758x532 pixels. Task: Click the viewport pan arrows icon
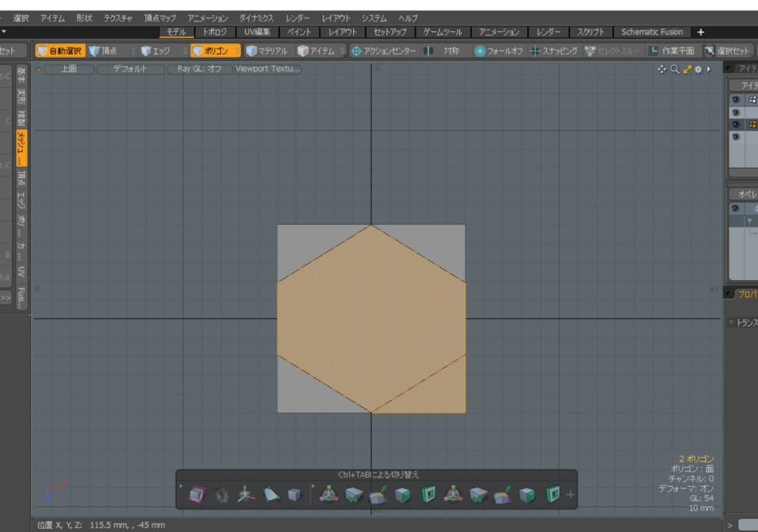coord(662,69)
